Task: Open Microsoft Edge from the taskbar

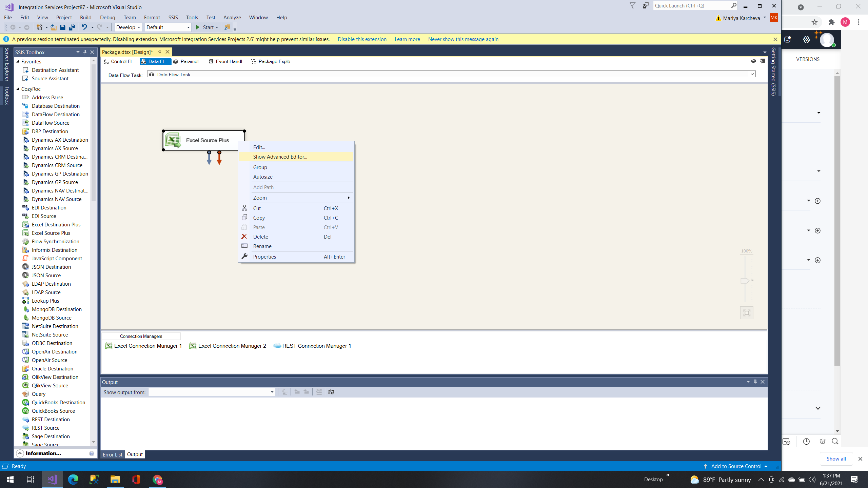Action: click(73, 480)
